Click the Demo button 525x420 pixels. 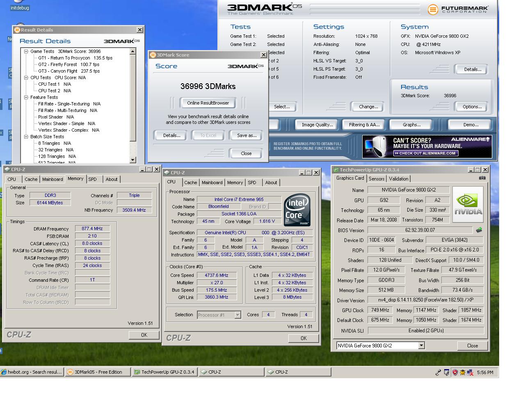pos(470,125)
